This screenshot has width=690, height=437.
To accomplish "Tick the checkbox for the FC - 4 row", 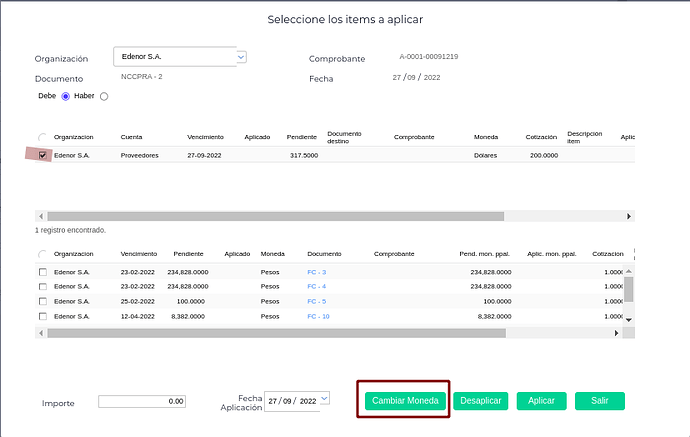I will click(42, 287).
